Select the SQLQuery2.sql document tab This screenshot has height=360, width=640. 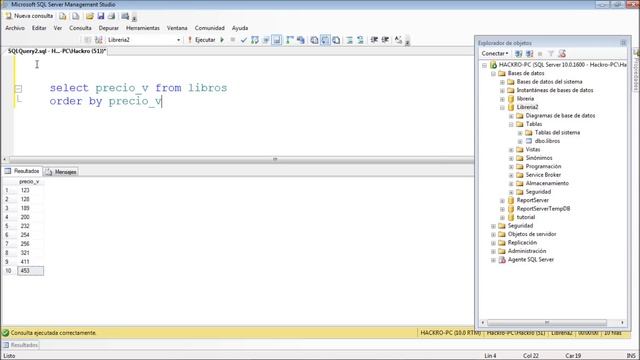[x=57, y=51]
